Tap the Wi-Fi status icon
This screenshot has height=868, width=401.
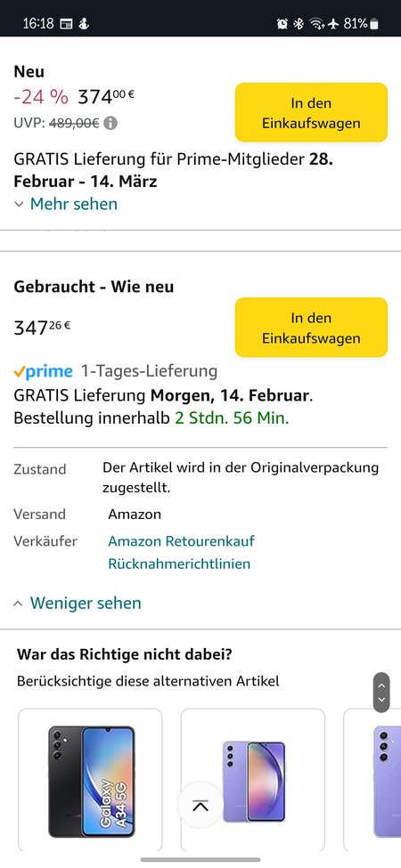click(x=316, y=23)
